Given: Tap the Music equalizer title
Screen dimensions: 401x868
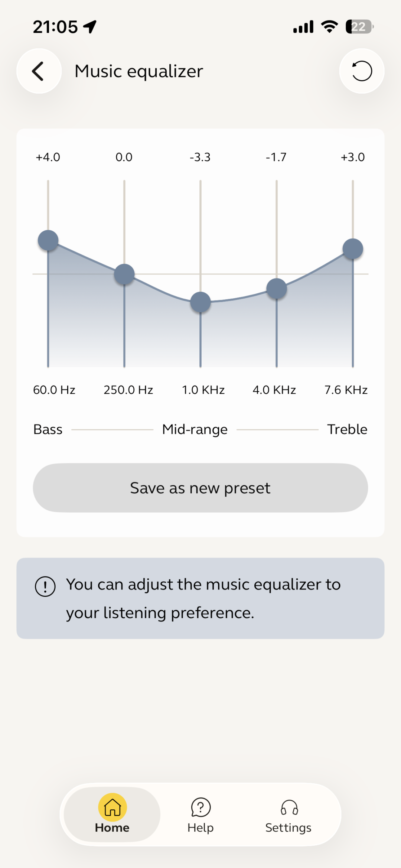Looking at the screenshot, I should pos(139,71).
